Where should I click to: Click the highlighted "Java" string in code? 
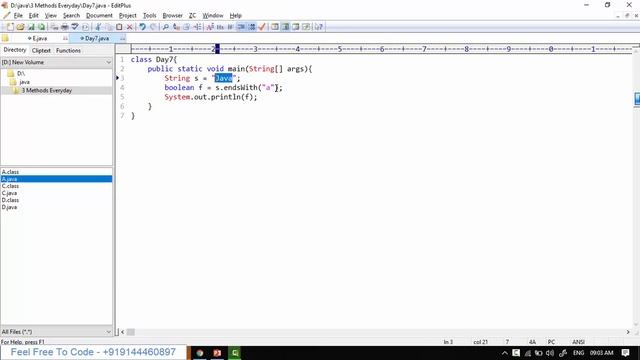223,78
